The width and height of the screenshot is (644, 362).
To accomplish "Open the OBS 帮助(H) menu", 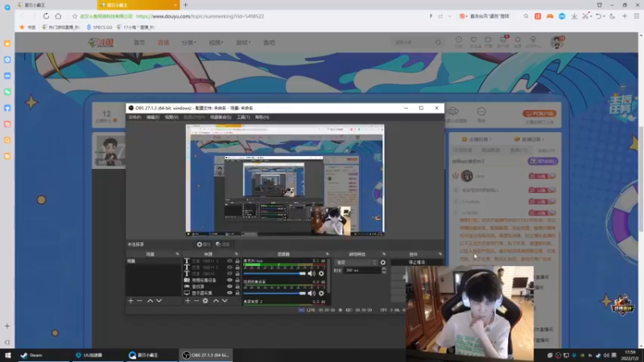I will click(262, 117).
